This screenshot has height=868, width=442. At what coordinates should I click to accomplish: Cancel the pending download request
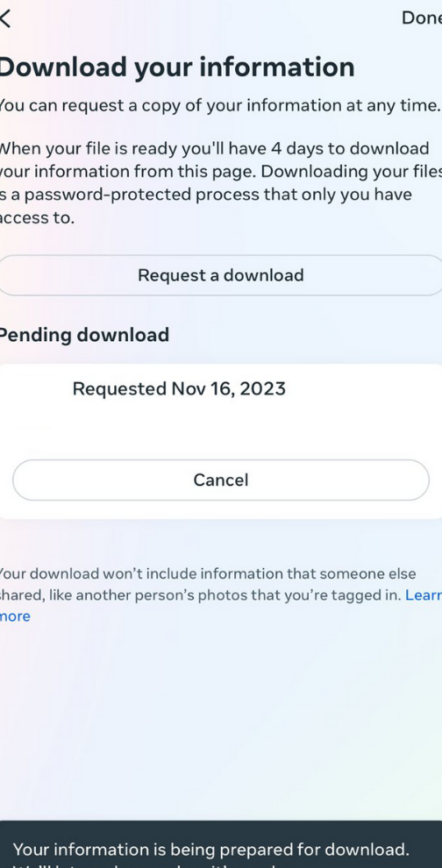pos(221,480)
